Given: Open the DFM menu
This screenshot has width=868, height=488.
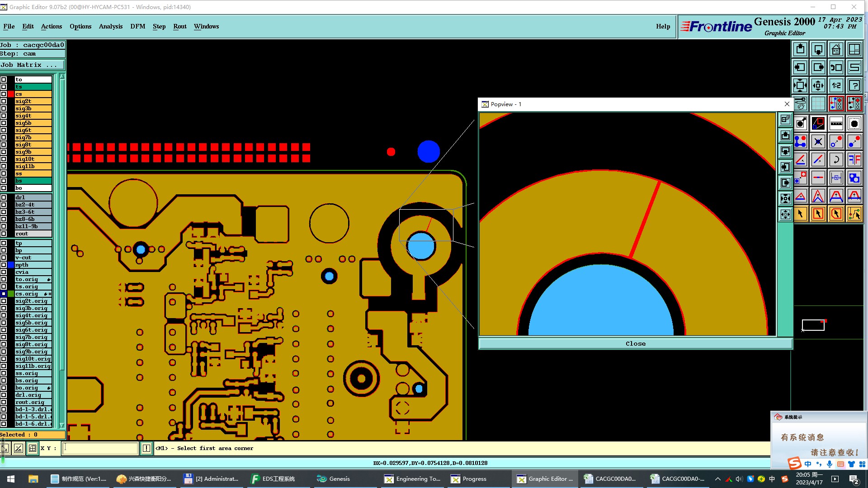Looking at the screenshot, I should tap(137, 26).
